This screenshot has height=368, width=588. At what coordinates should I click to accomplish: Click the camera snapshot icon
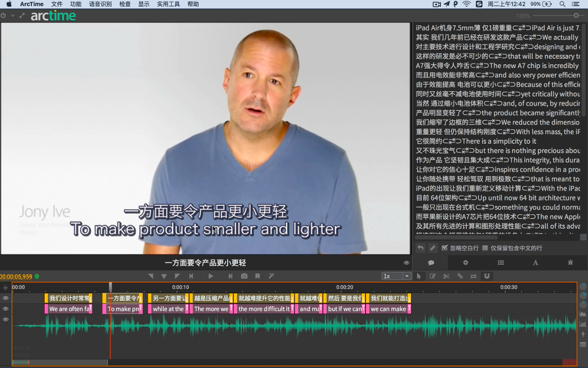(x=244, y=276)
